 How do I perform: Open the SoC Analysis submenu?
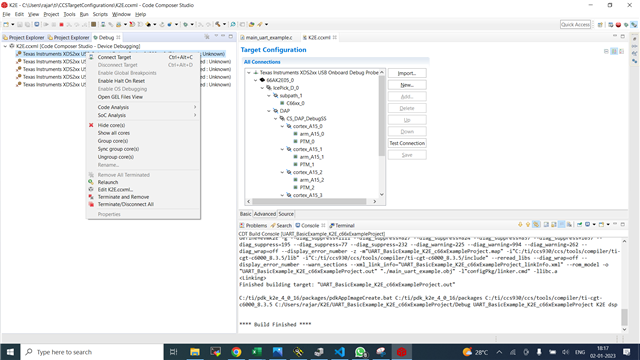[x=143, y=116]
